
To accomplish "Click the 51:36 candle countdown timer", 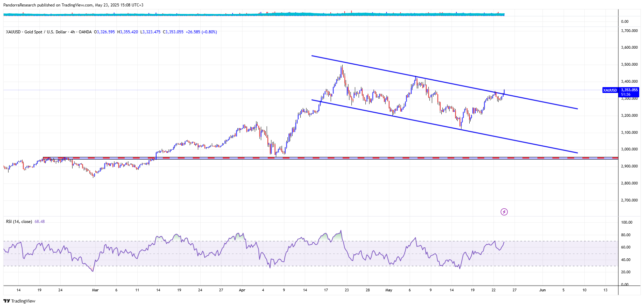I will 626,95.
